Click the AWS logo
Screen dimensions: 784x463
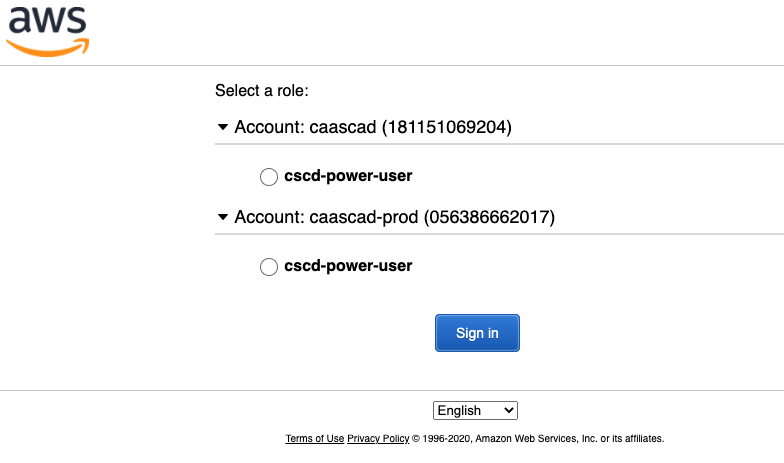(48, 31)
